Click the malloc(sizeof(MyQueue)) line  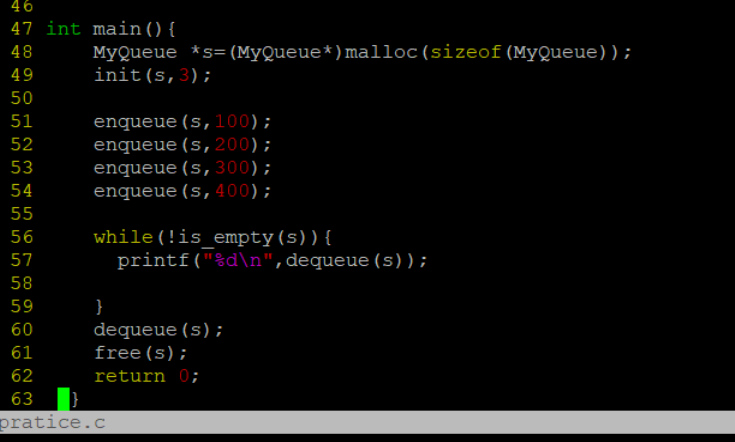coord(362,52)
